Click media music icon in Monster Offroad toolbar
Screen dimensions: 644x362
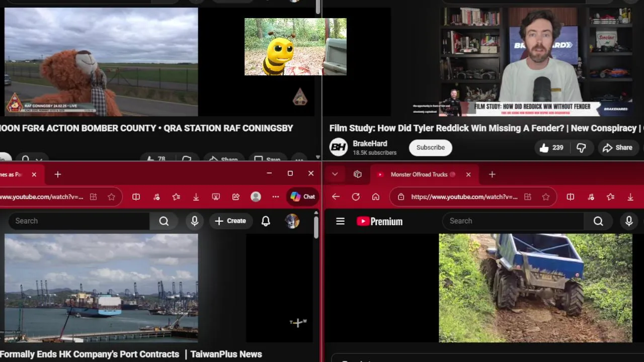(590, 197)
